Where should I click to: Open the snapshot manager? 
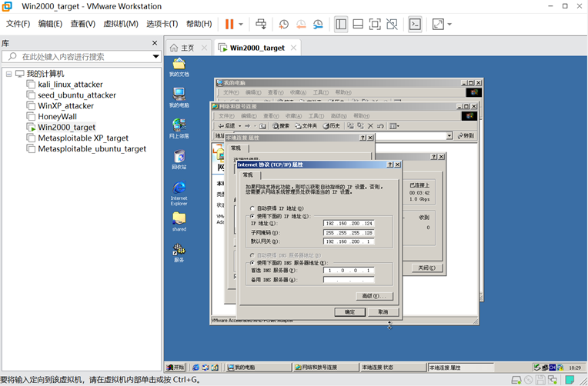(318, 25)
